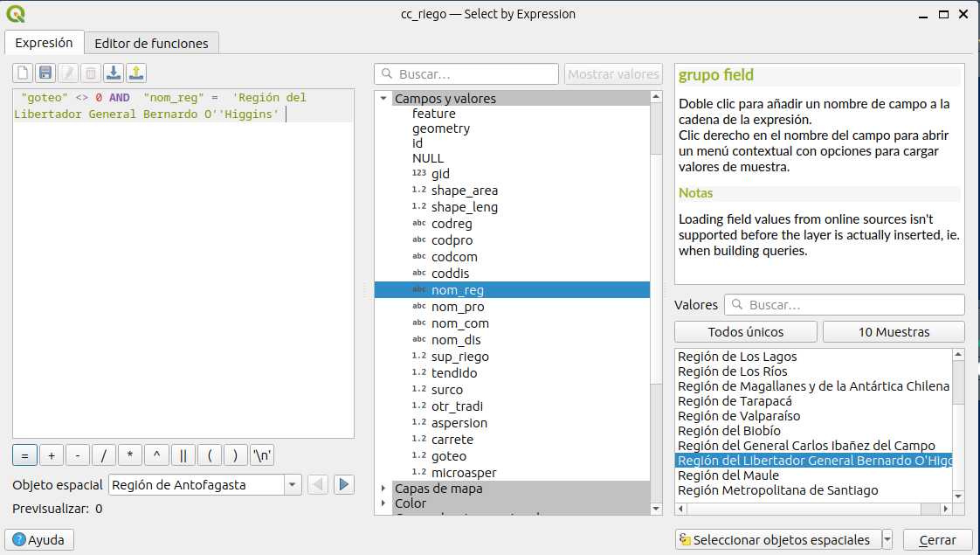Go to the next feature with the right arrow
The image size is (980, 555).
pos(344,484)
